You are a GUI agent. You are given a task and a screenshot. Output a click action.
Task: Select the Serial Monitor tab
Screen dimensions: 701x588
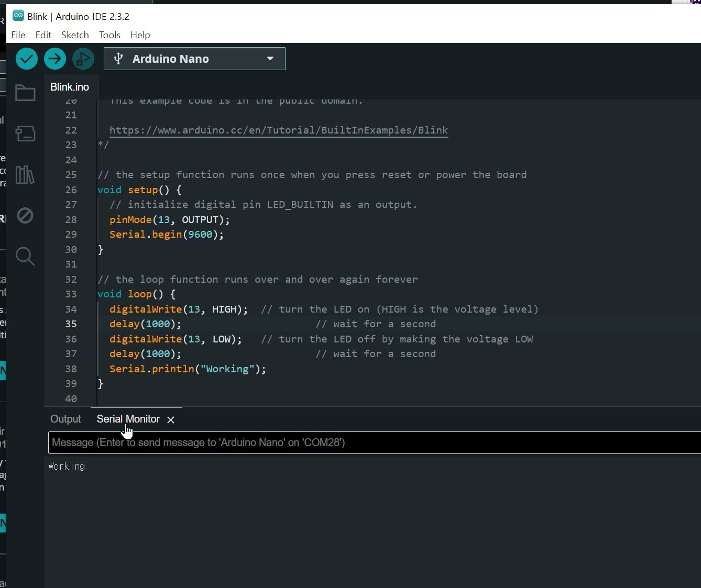(x=128, y=419)
